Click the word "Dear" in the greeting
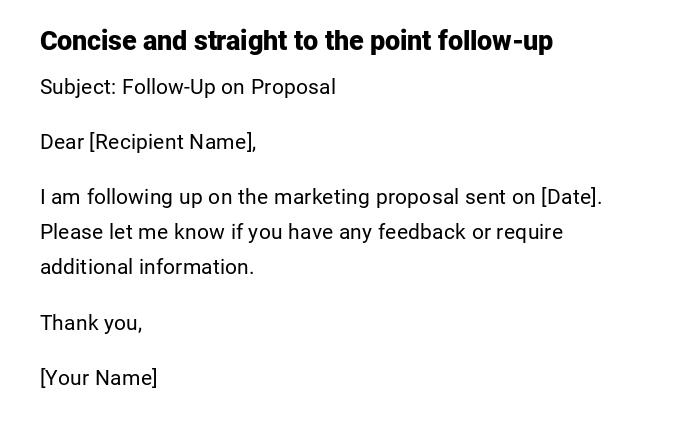Image resolution: width=700 pixels, height=440 pixels. [x=62, y=142]
